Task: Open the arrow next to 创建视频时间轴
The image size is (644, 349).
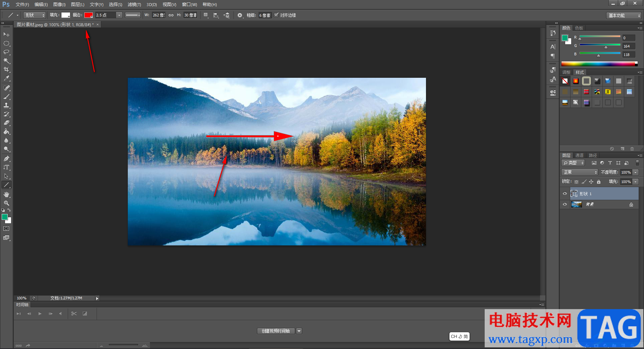Action: click(x=299, y=331)
